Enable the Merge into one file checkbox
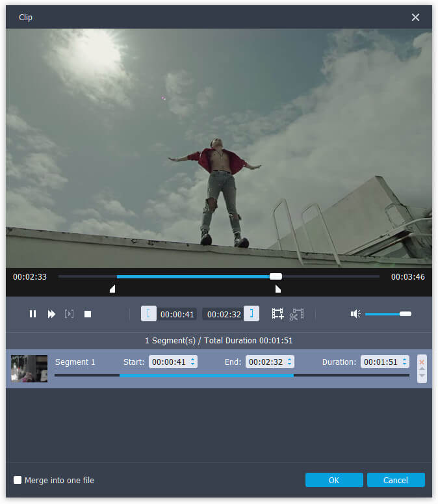 (x=18, y=481)
